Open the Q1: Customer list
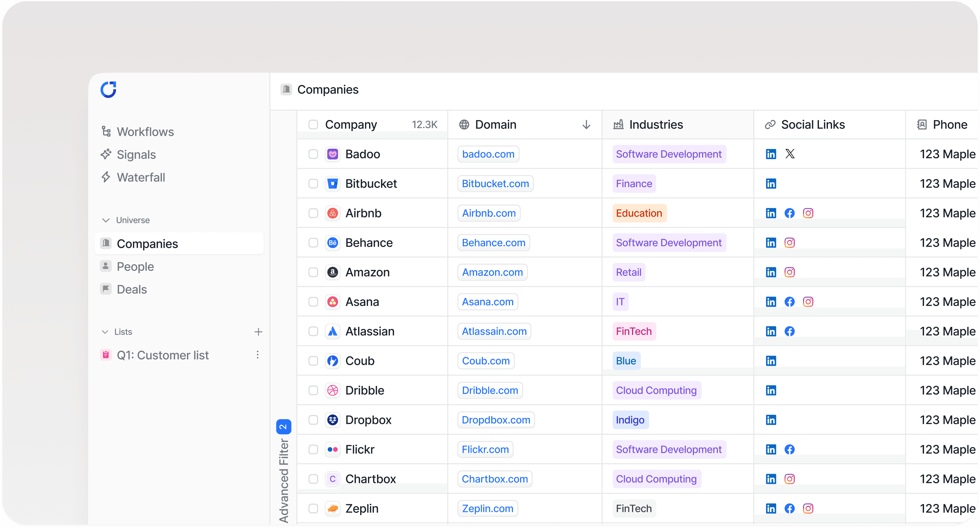 (154, 355)
